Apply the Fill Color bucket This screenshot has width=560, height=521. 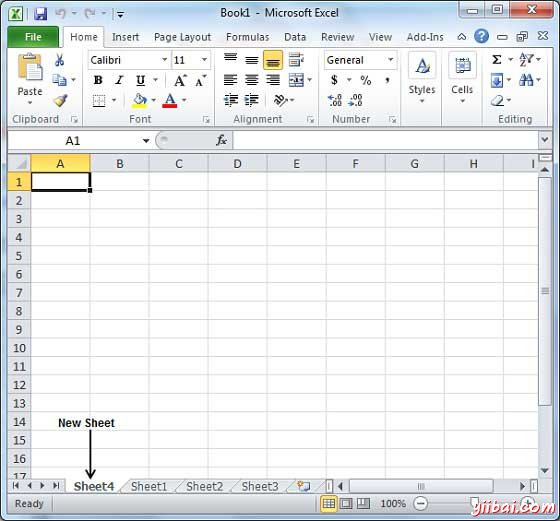click(140, 100)
